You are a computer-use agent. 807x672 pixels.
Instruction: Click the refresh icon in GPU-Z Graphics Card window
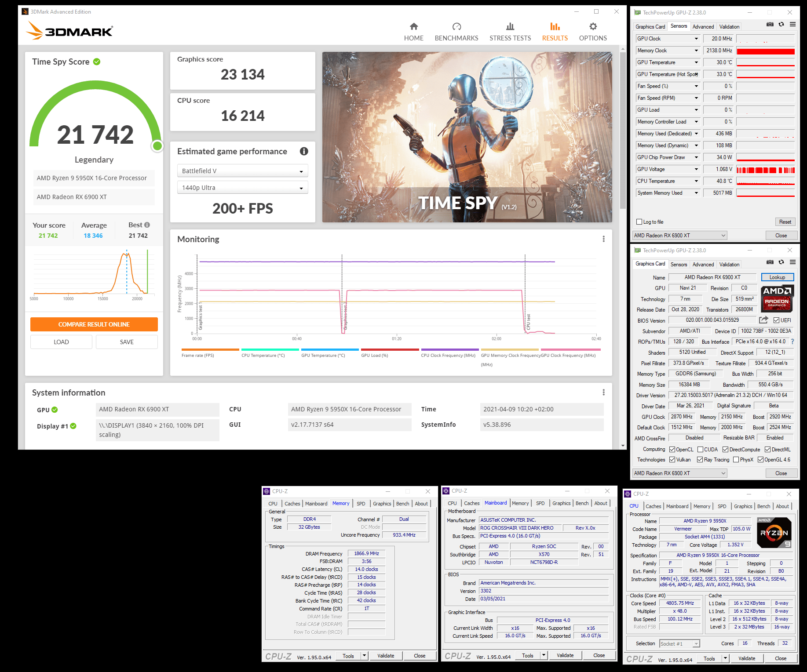pos(781,262)
